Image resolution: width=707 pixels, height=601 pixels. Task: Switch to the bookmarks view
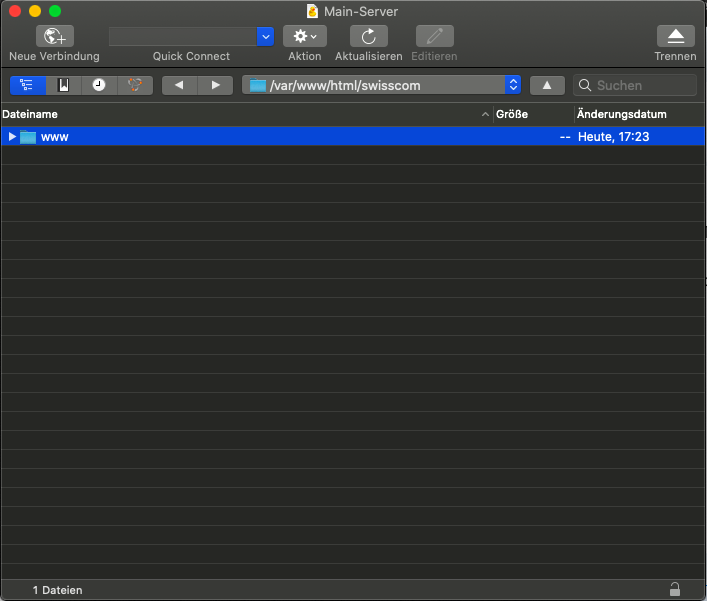(63, 85)
